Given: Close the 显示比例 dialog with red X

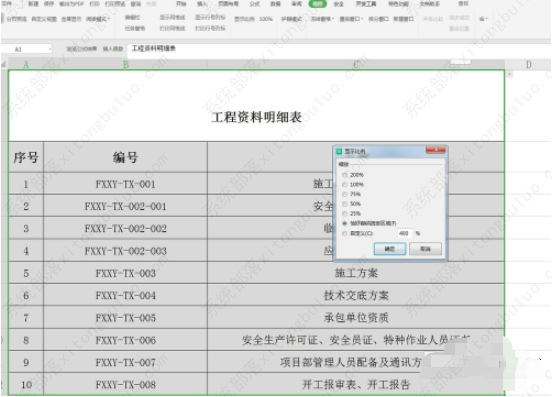Looking at the screenshot, I should 436,150.
